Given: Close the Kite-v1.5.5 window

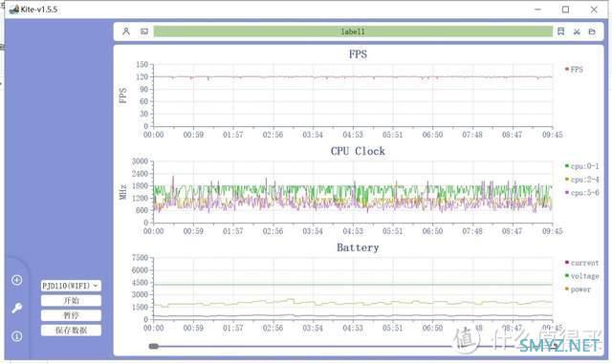Looking at the screenshot, I should [594, 10].
